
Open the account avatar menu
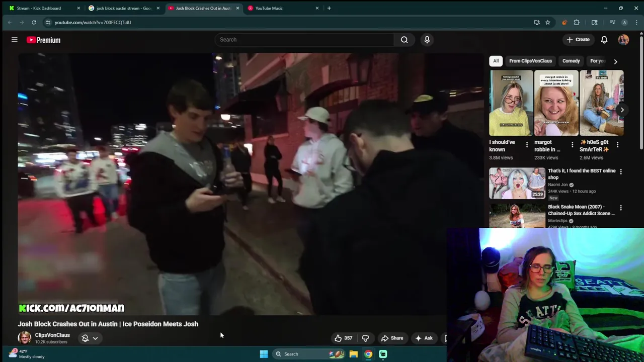point(623,40)
